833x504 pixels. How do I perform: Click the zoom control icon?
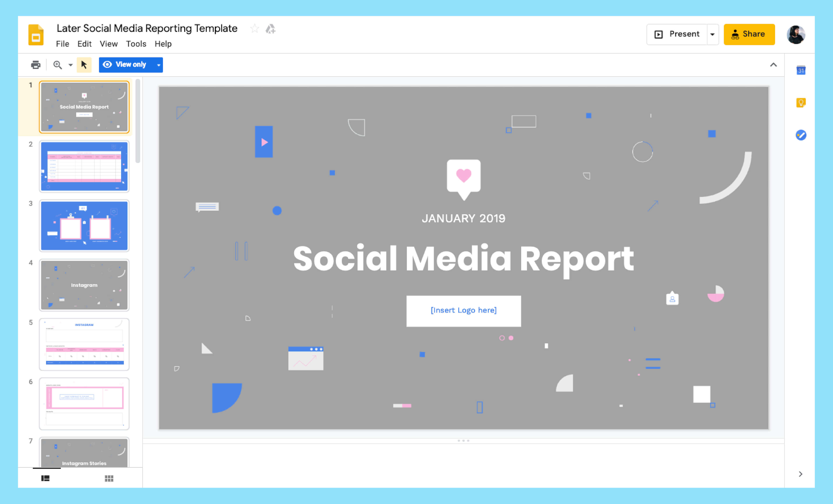(x=58, y=64)
